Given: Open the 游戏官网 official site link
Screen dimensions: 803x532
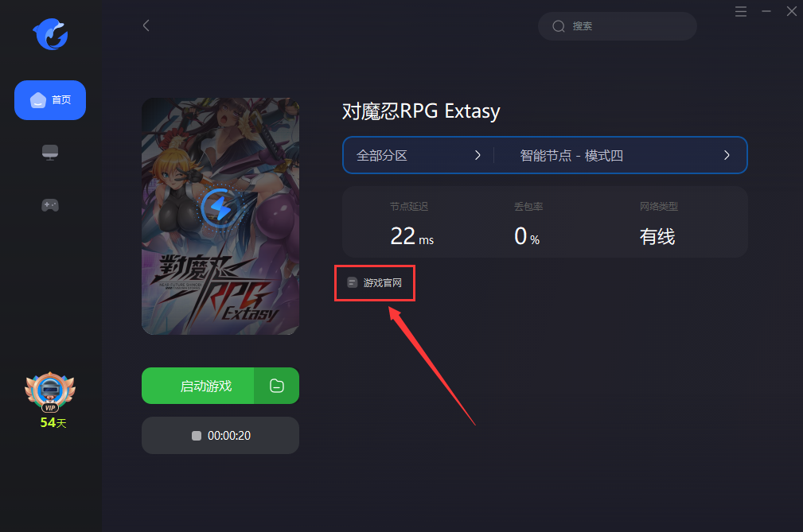Looking at the screenshot, I should tap(374, 283).
